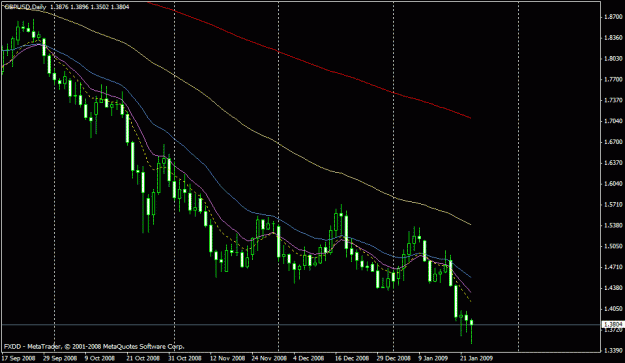Click the 1.6370 price scale label
This screenshot has height=363, width=625.
[613, 163]
